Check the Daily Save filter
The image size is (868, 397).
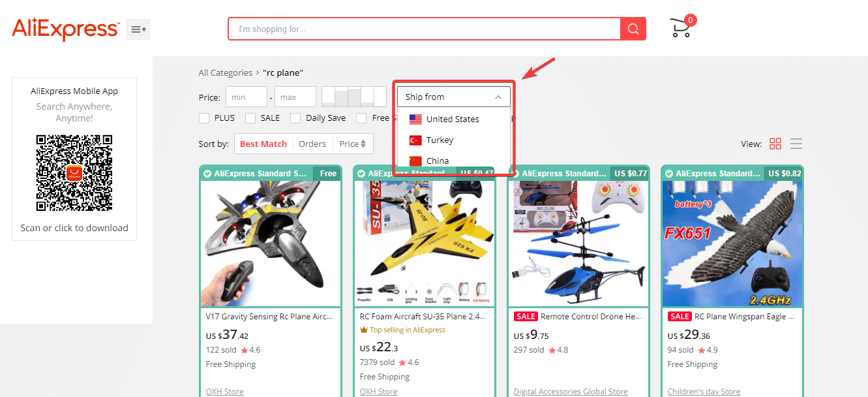295,118
